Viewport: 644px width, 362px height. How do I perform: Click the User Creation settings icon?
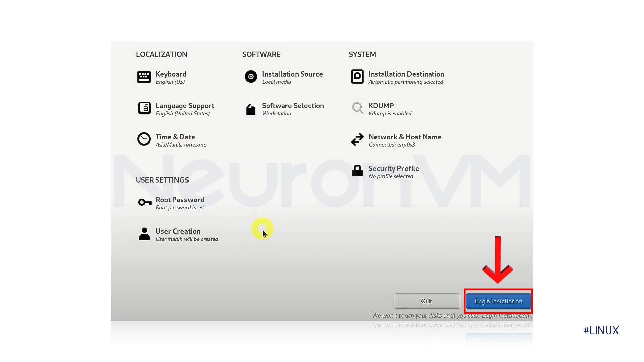144,233
